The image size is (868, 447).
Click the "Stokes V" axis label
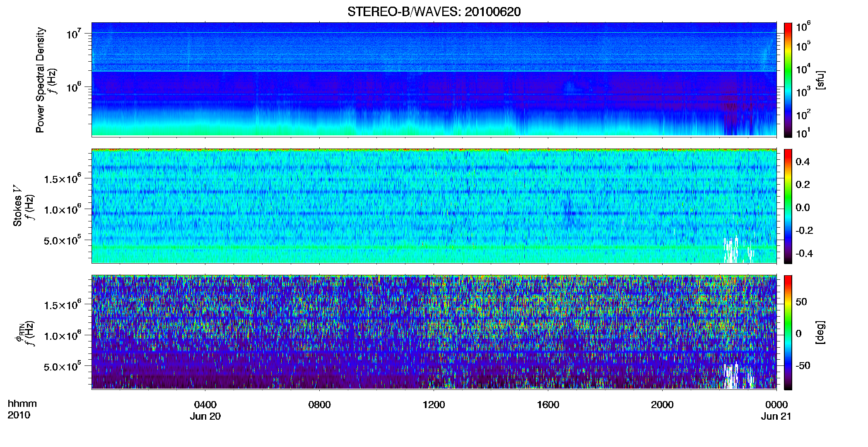(x=17, y=205)
